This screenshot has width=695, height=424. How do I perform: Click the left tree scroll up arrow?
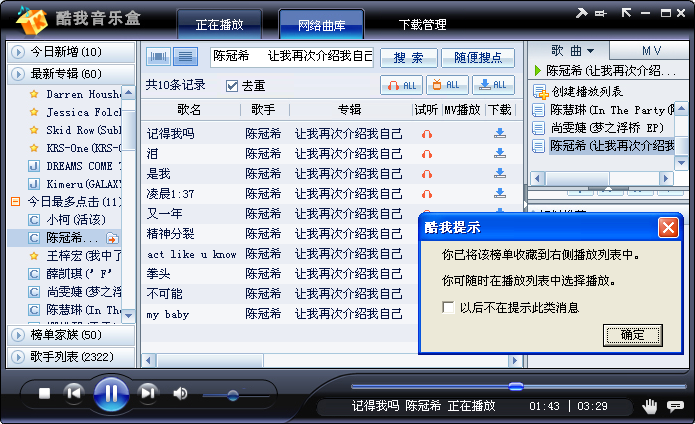pyautogui.click(x=129, y=93)
